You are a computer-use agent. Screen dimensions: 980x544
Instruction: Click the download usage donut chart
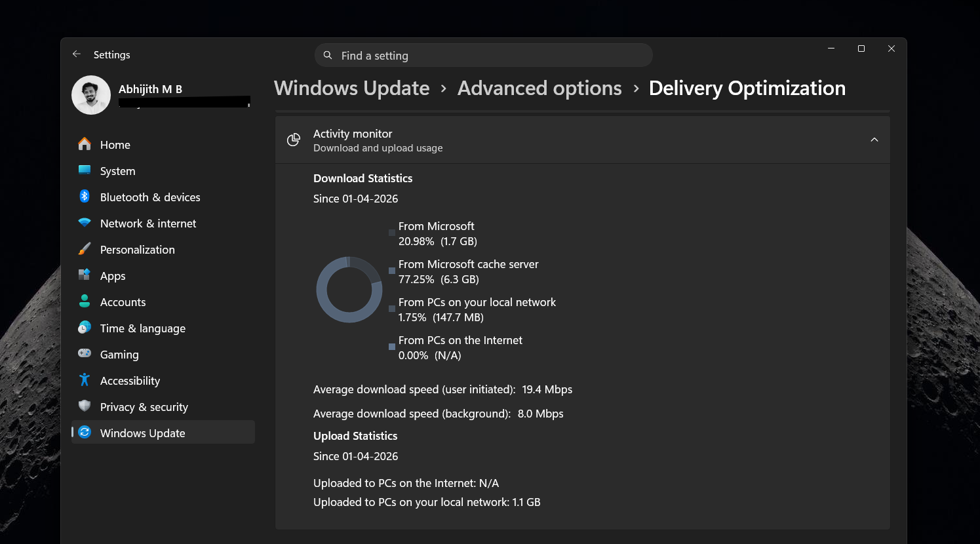coord(349,290)
